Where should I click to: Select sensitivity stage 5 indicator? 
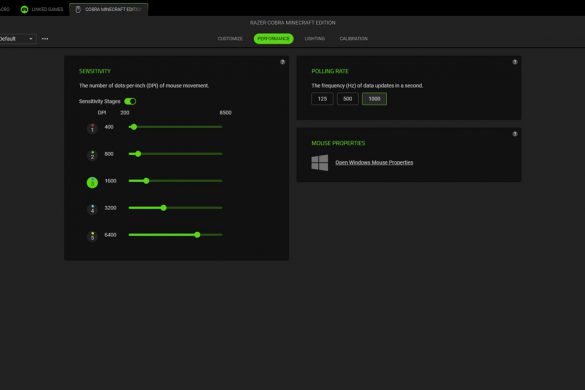[92, 236]
